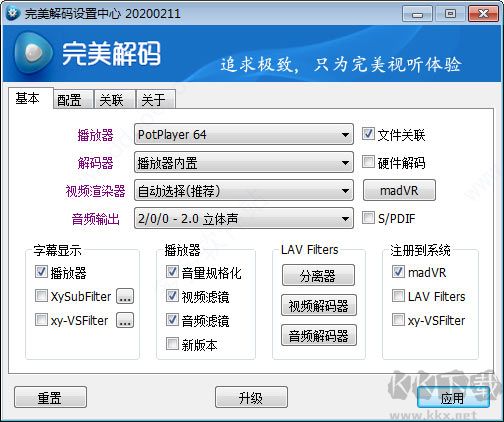This screenshot has width=504, height=422.
Task: Open XySubFilter settings ellipsis button
Action: point(125,296)
